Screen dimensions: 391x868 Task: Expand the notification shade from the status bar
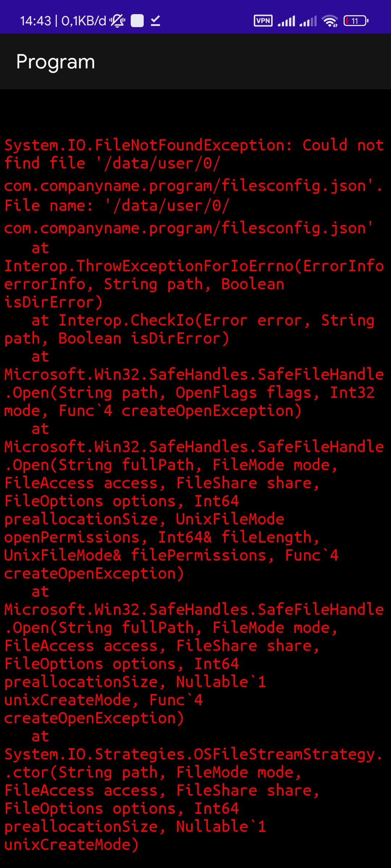click(195, 21)
